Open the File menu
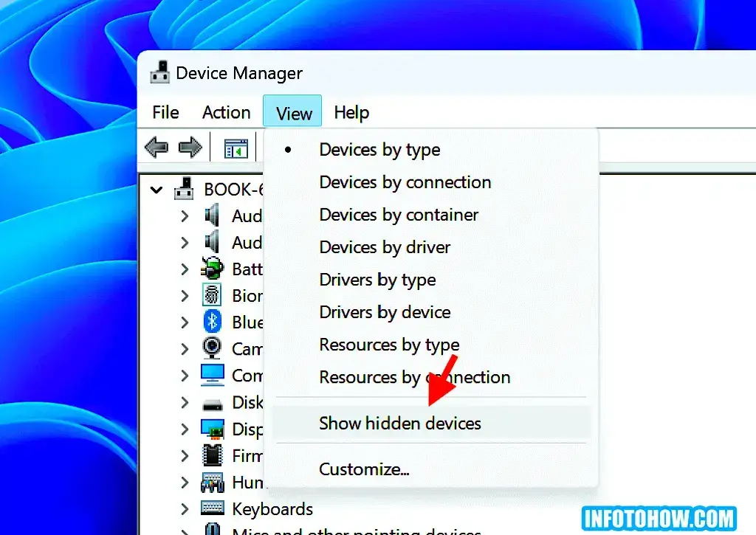 [165, 112]
